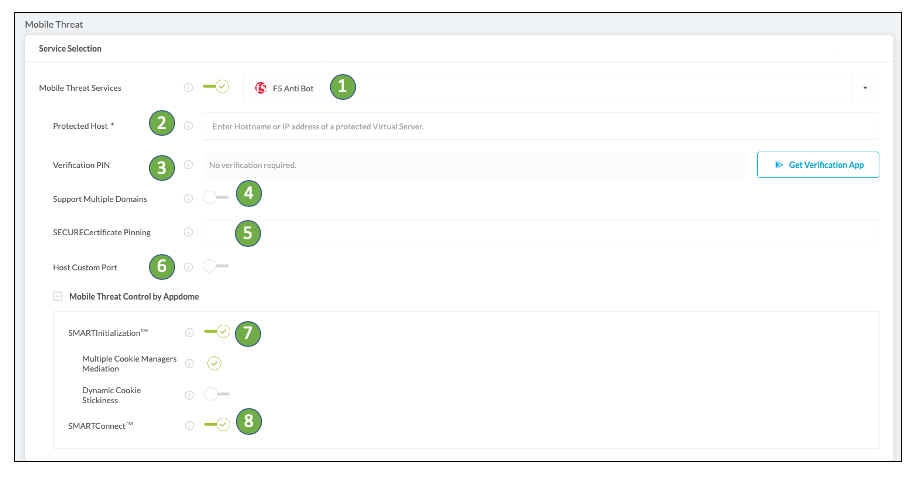The width and height of the screenshot is (917, 478).
Task: Enable Support Multiple Domains toggle
Action: tap(215, 198)
